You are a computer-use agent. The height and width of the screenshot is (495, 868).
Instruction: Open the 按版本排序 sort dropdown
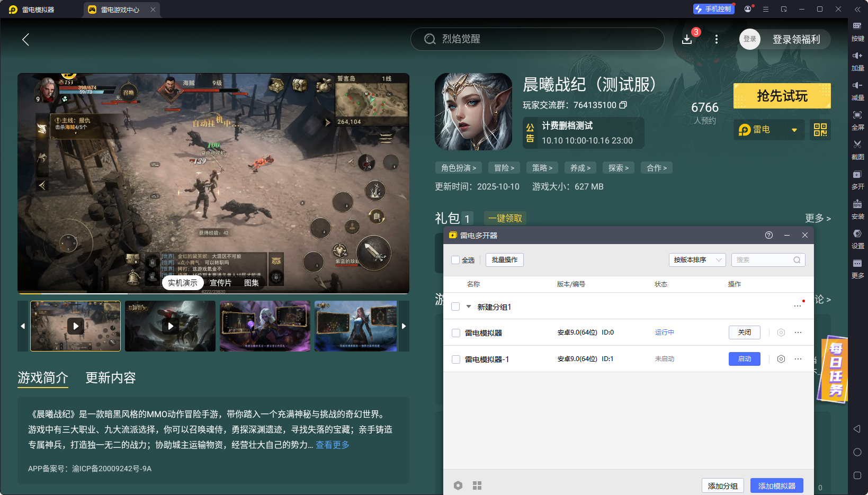(x=697, y=260)
